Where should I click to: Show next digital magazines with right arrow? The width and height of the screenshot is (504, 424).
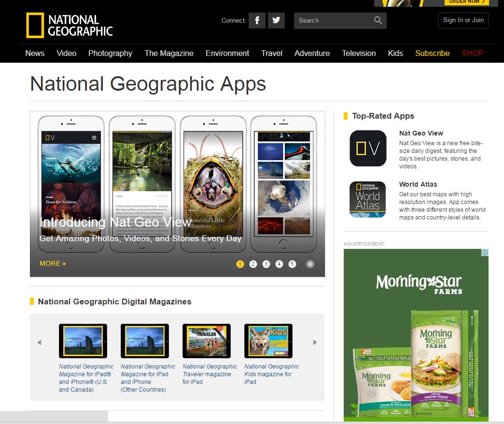pos(315,342)
